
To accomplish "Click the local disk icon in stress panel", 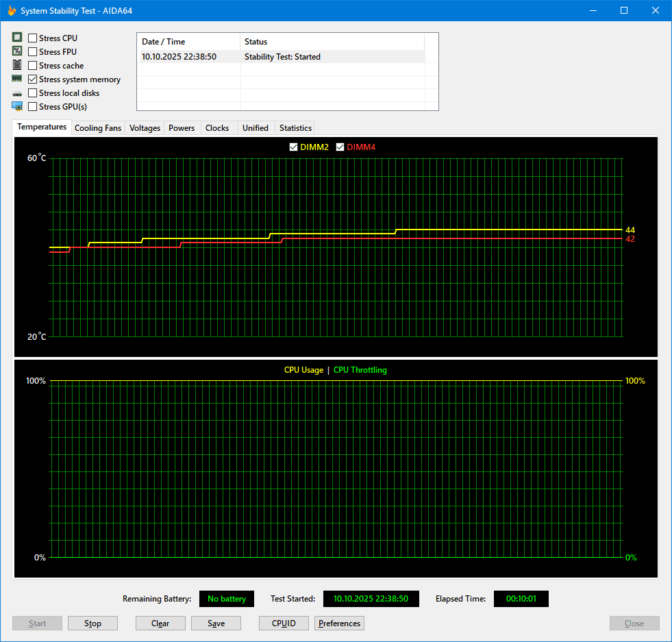I will (x=16, y=92).
